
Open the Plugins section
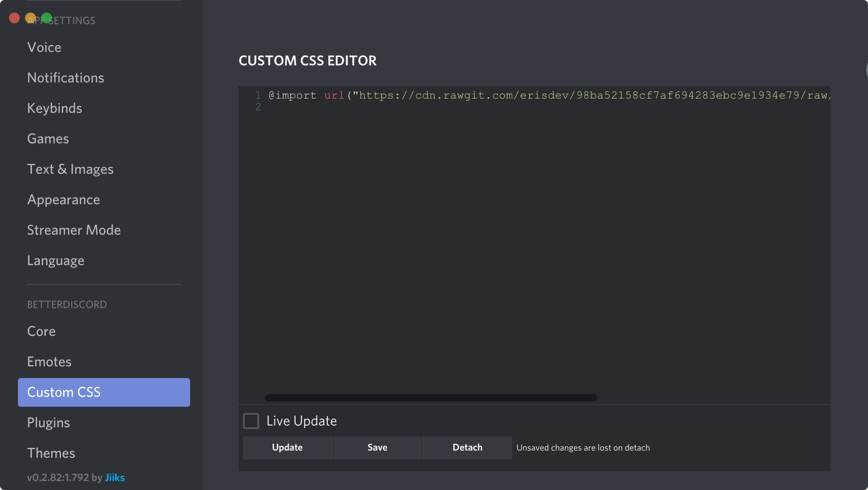[104, 423]
